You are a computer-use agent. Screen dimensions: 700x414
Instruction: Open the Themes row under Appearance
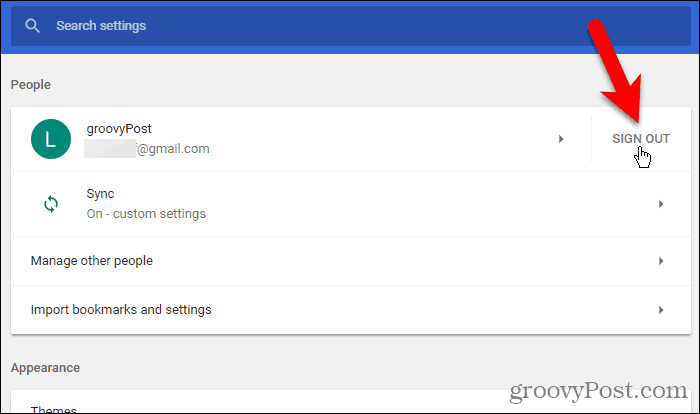coord(351,404)
